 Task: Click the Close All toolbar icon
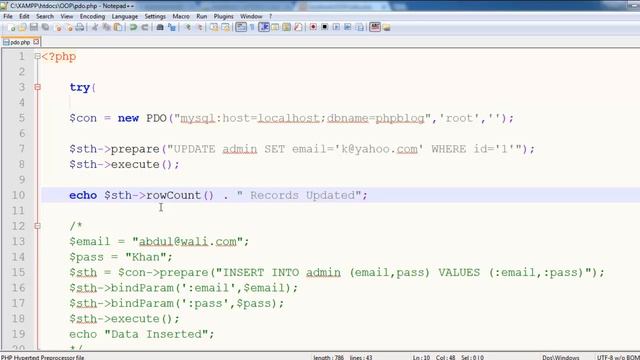click(x=69, y=27)
